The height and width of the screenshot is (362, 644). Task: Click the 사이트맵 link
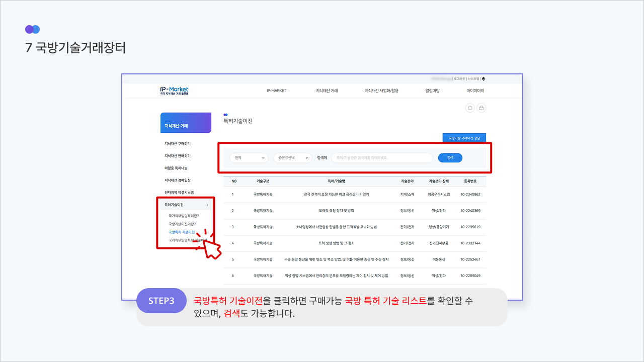point(473,79)
